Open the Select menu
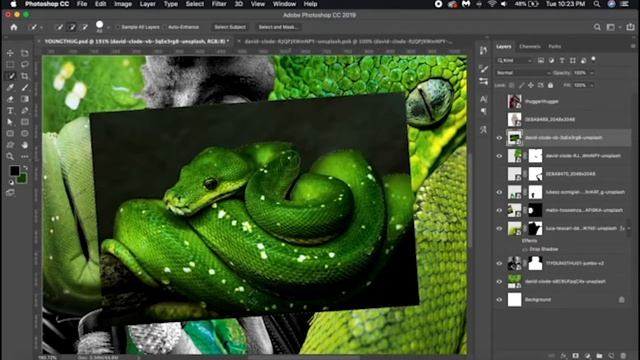 tap(195, 4)
